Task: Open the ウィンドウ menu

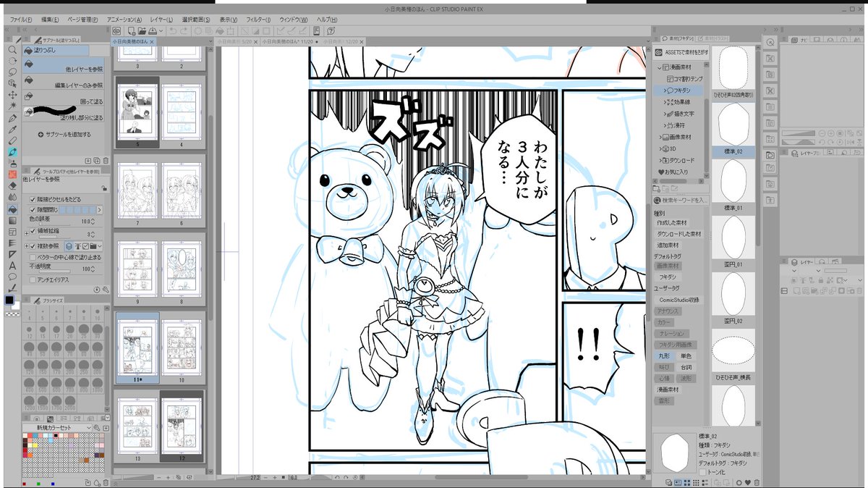Action: point(292,19)
